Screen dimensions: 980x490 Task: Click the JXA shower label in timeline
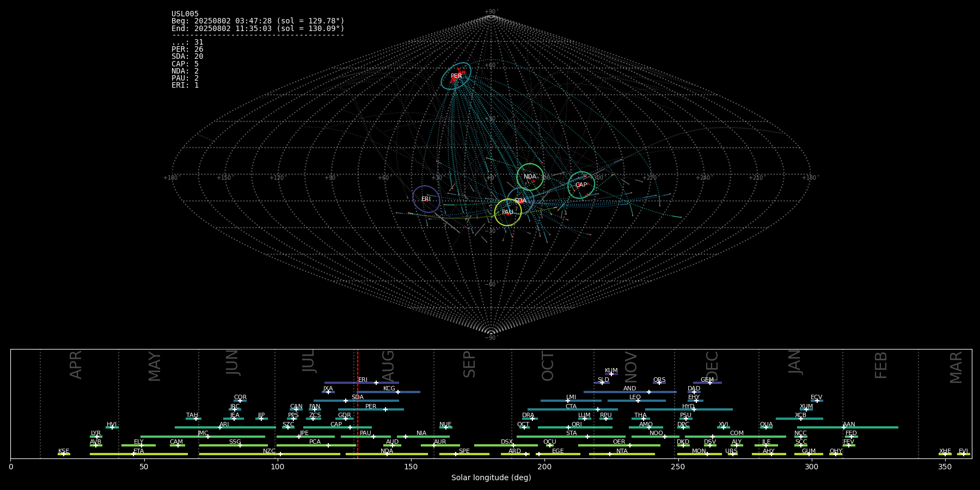pos(328,389)
